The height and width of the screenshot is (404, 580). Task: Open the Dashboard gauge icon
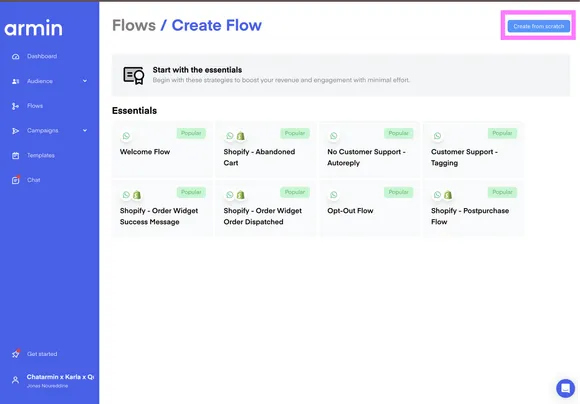16,57
